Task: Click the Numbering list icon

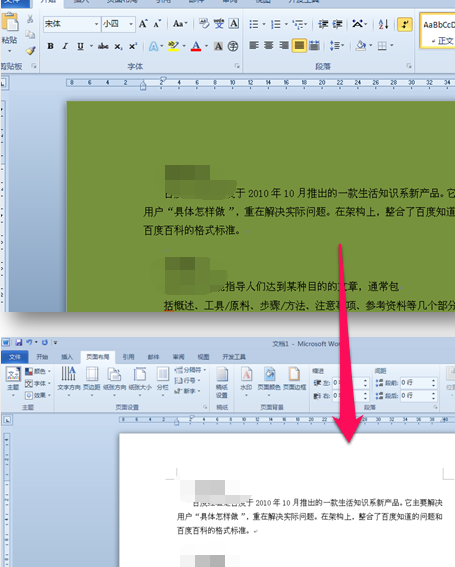Action: 276,24
